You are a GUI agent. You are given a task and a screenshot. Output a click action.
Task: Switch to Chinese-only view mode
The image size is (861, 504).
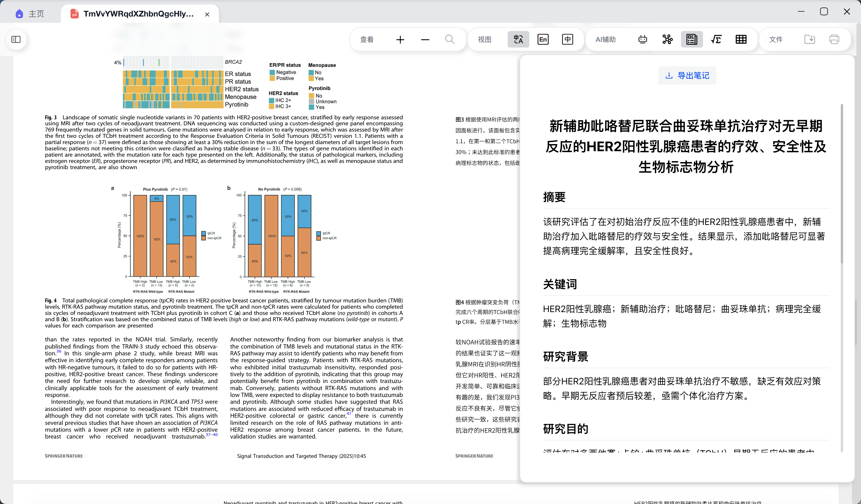tap(567, 40)
